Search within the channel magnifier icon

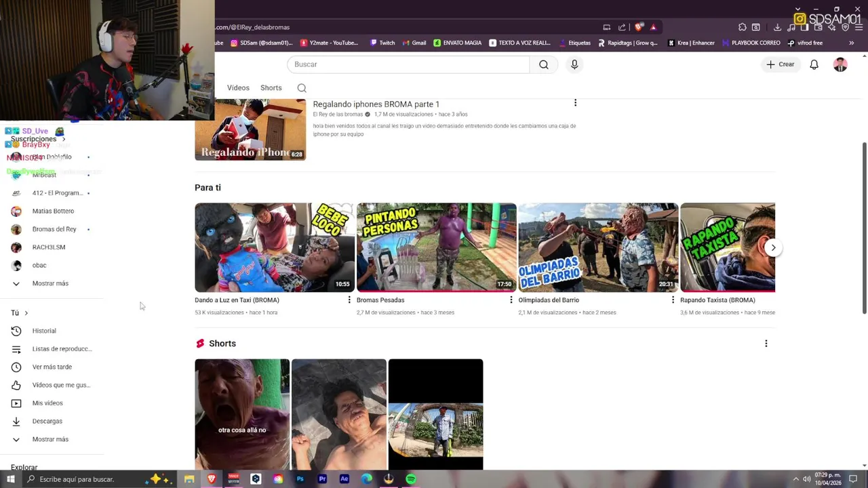tap(302, 88)
